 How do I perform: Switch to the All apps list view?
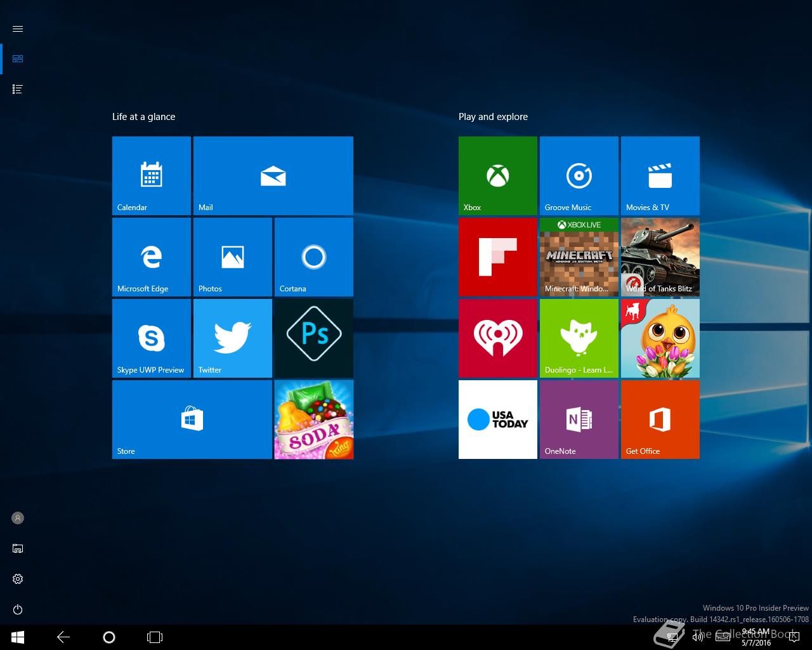click(x=18, y=90)
